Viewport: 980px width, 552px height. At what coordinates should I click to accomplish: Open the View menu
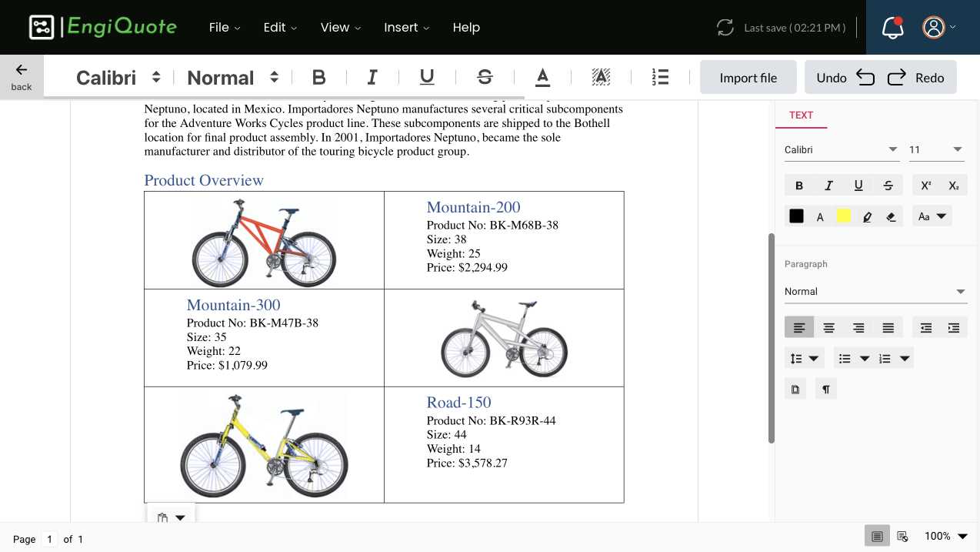(x=341, y=28)
